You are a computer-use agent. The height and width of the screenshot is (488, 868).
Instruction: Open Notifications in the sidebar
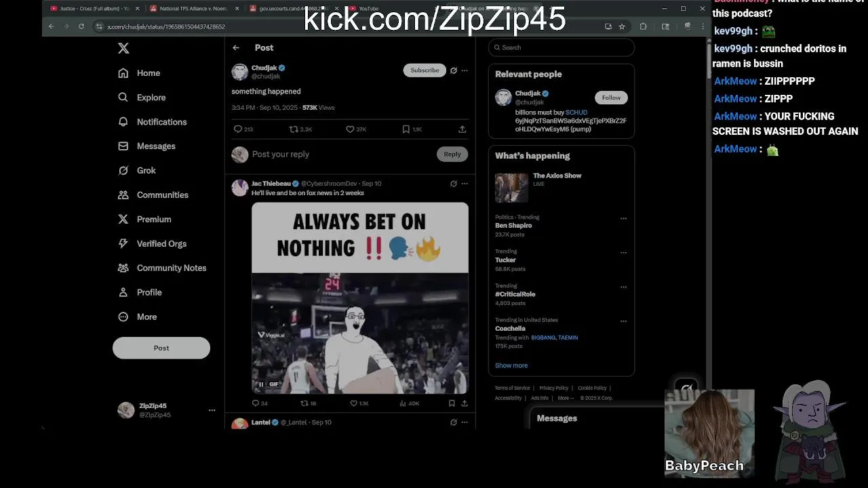[x=153, y=122]
